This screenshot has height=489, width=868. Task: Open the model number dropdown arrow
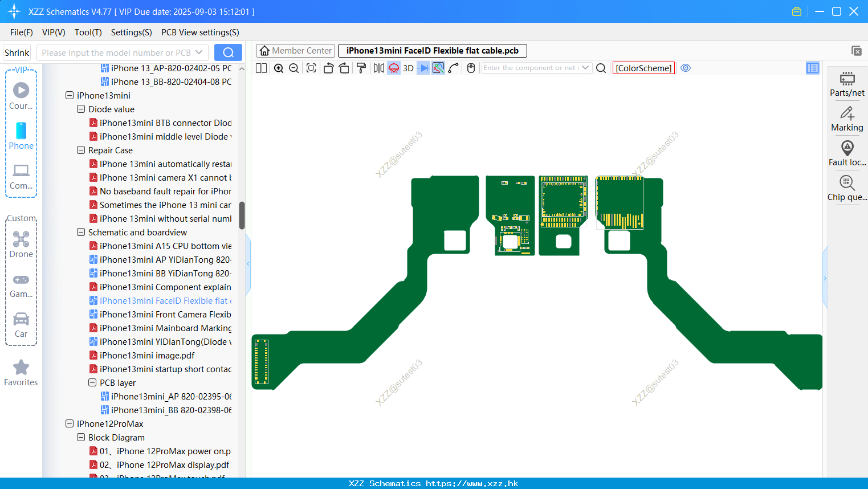(x=199, y=52)
